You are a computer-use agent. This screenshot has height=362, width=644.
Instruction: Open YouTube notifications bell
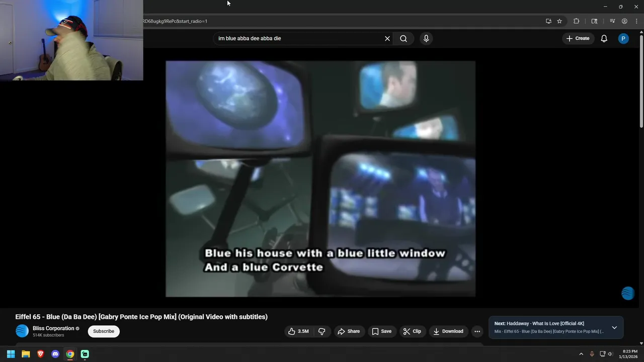[604, 39]
